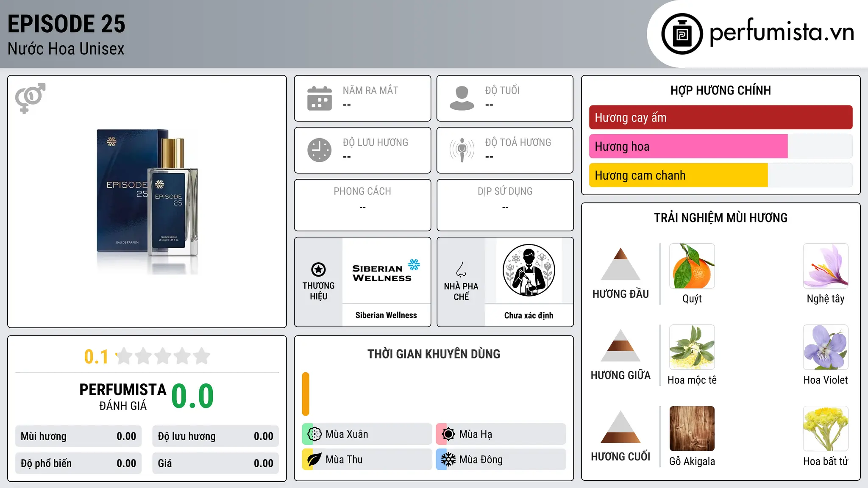Click the Chưa xác định perfumer label
Image resolution: width=868 pixels, height=488 pixels.
point(529,315)
